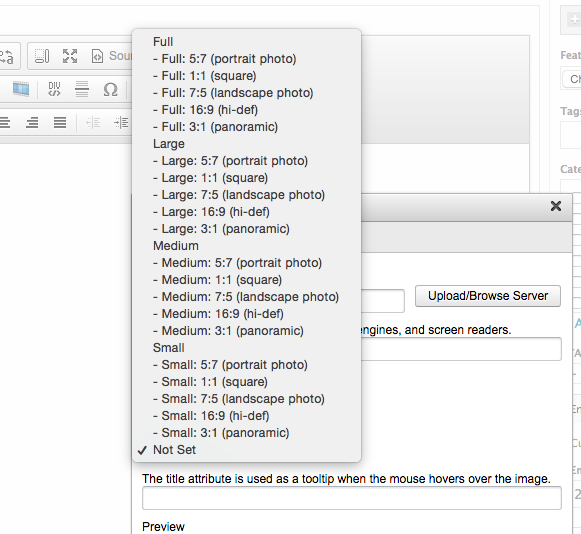
Task: Insert a special character with Omega icon
Action: 110,89
